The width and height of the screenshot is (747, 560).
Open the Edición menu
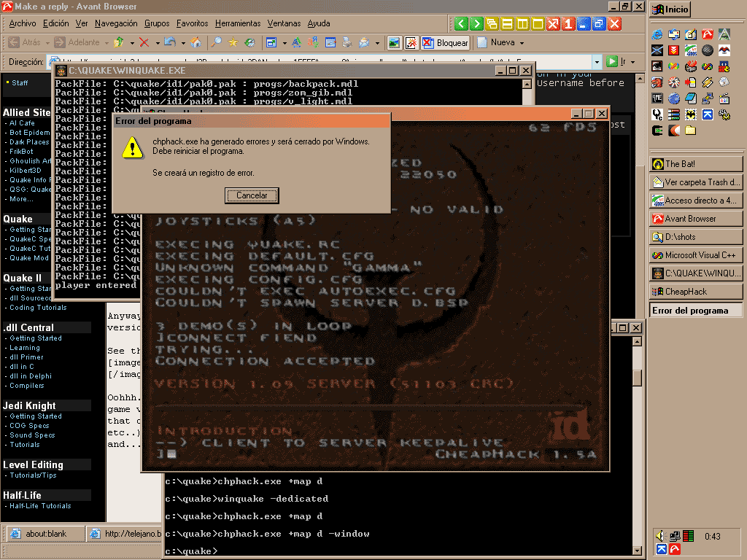(x=55, y=23)
